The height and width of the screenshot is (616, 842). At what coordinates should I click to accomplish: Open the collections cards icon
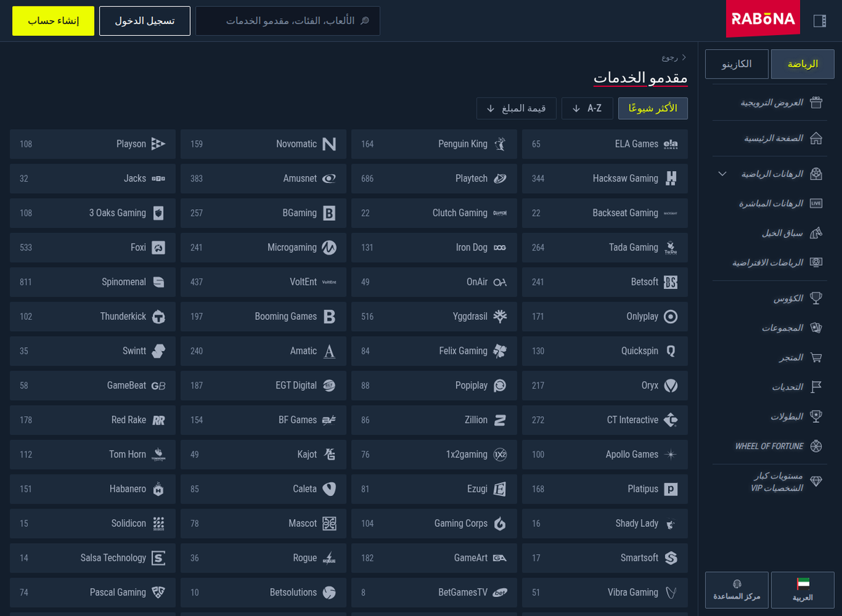(x=816, y=328)
